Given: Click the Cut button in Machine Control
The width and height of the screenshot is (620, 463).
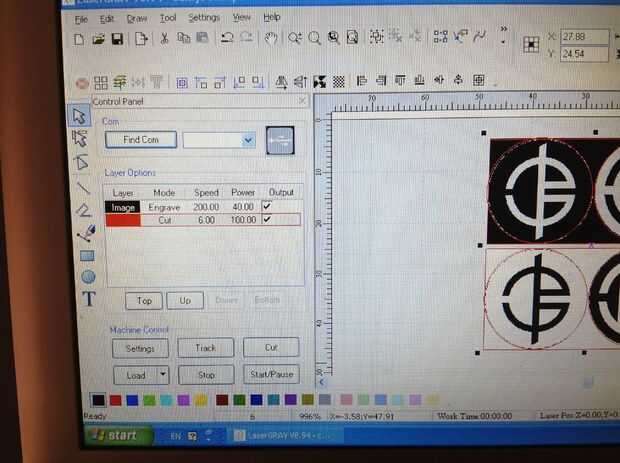Looking at the screenshot, I should click(x=271, y=347).
